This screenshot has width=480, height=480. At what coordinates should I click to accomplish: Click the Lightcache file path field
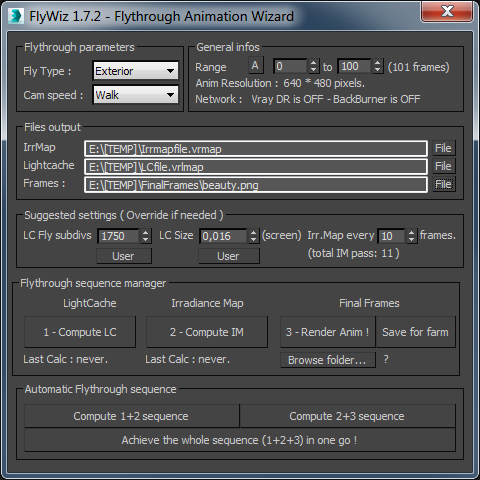[x=256, y=167]
